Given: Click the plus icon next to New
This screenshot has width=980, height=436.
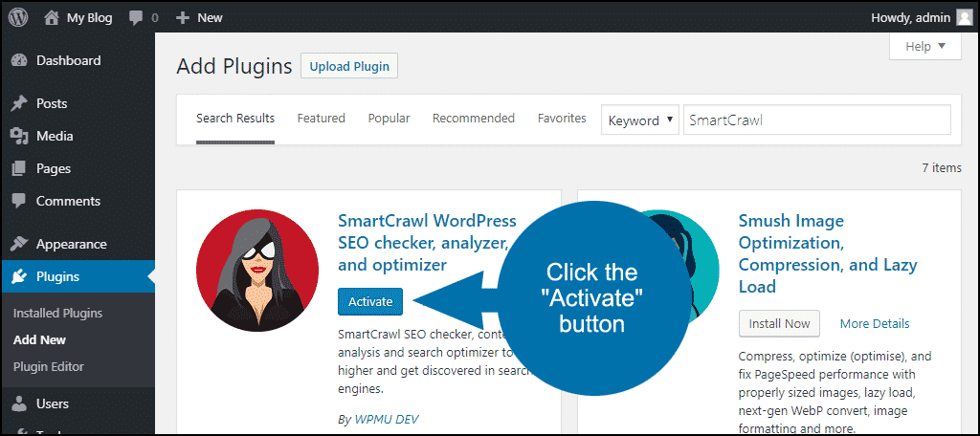Looking at the screenshot, I should click(183, 18).
